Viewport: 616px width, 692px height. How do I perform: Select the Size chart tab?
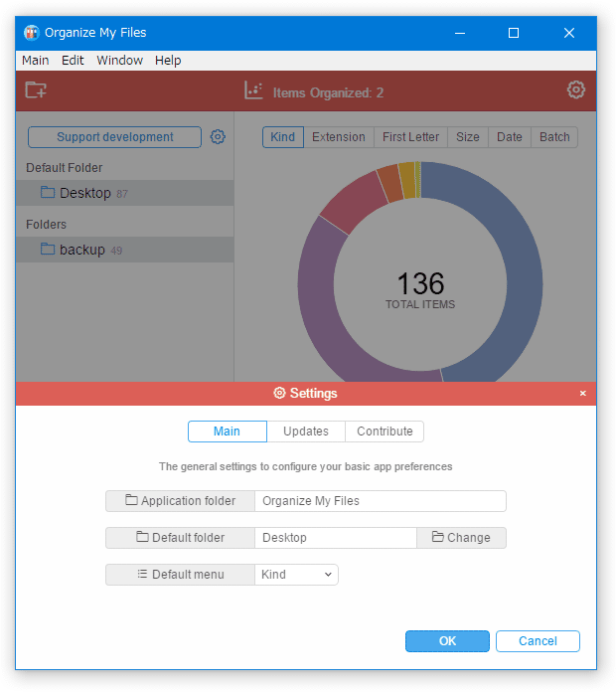(467, 137)
